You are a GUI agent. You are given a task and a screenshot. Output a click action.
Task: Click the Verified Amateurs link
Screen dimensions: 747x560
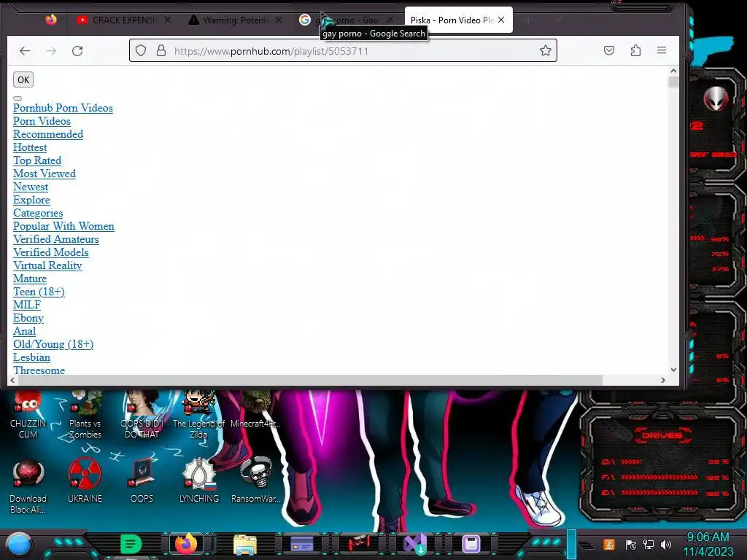[56, 239]
